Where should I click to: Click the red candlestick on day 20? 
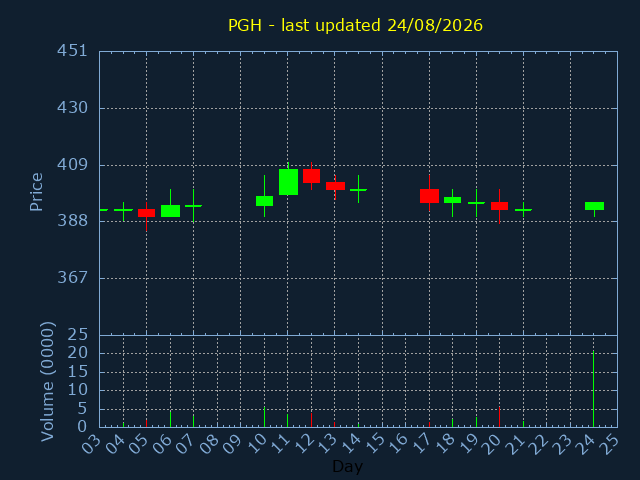click(x=499, y=206)
